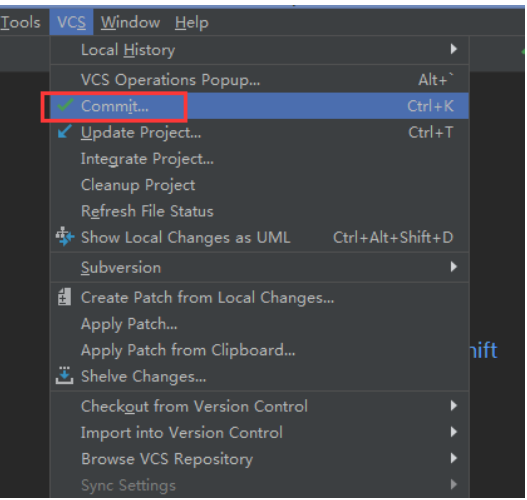This screenshot has height=500, width=527.
Task: Click the green checkmark Commit icon
Action: (x=65, y=105)
